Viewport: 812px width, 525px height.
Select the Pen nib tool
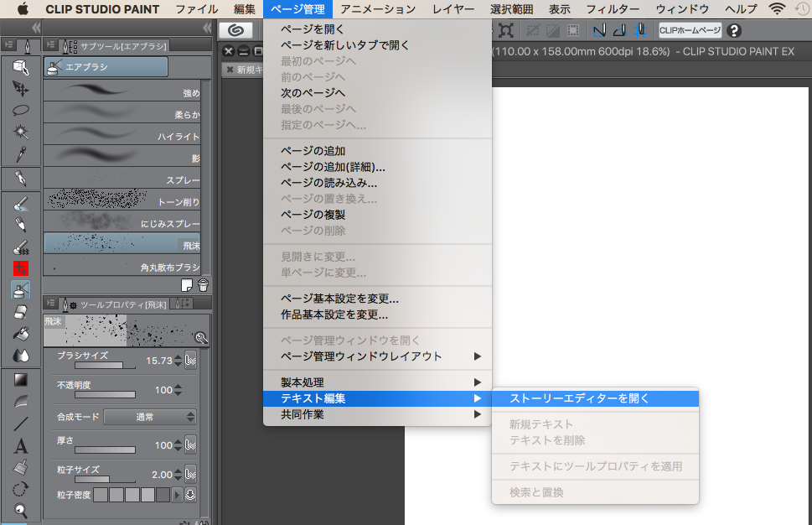21,179
